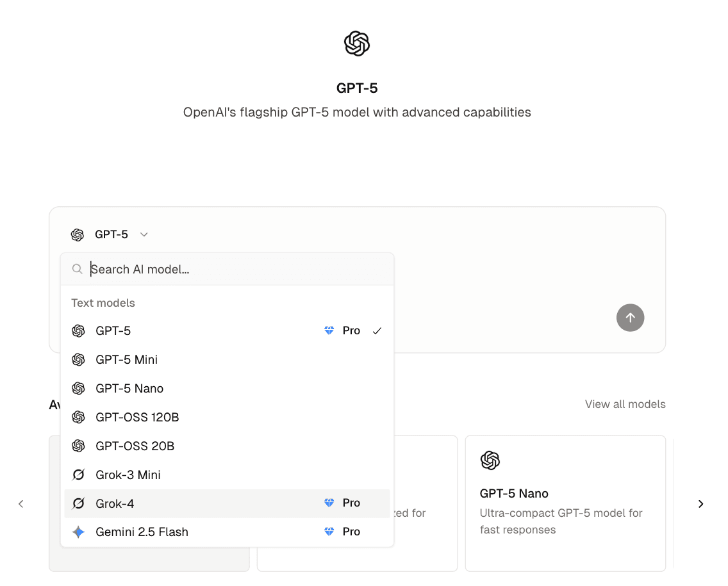
Task: Click the search magnifier icon in the model search
Action: 77,269
